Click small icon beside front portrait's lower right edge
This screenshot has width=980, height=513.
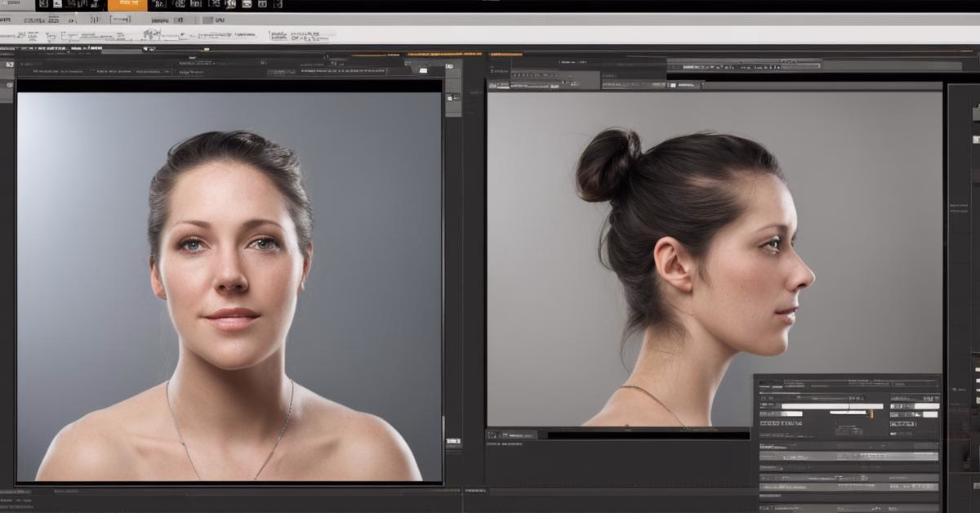coord(452,441)
